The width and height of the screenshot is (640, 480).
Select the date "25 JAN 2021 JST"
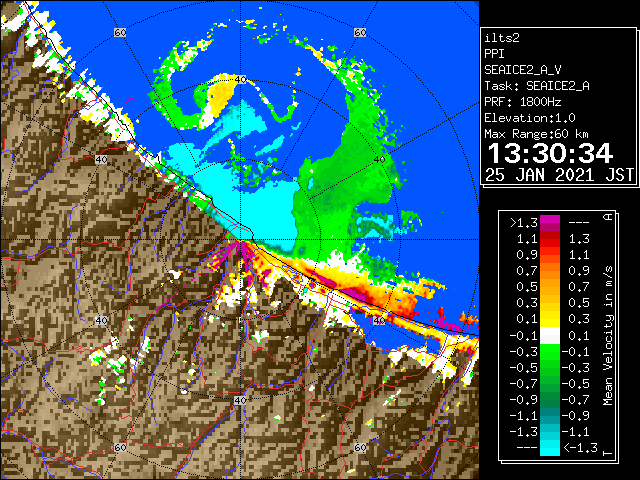pyautogui.click(x=559, y=176)
